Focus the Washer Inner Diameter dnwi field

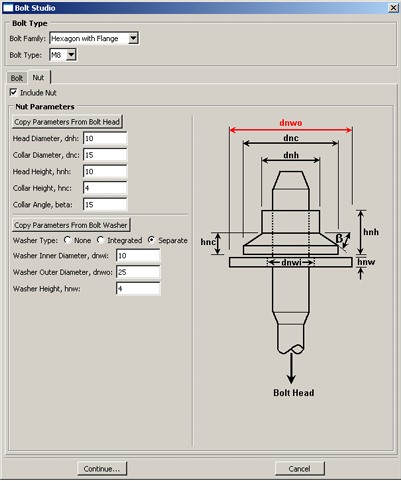click(x=138, y=256)
